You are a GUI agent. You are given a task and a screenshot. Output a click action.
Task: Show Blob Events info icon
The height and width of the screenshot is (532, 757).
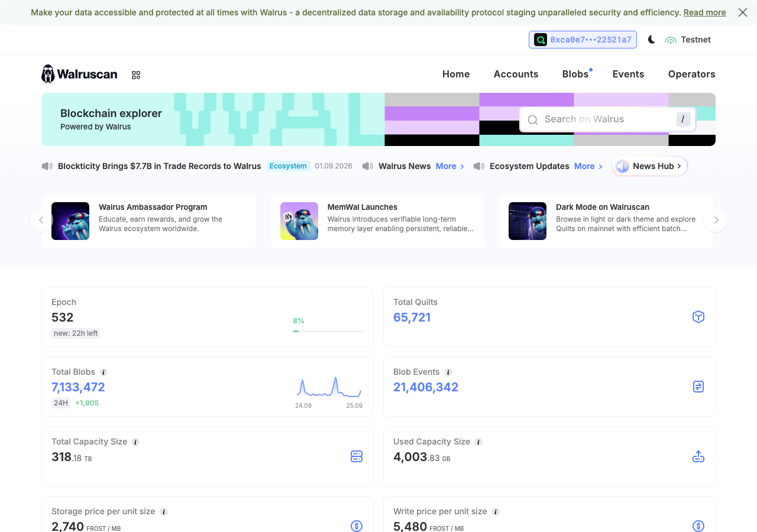tap(448, 372)
